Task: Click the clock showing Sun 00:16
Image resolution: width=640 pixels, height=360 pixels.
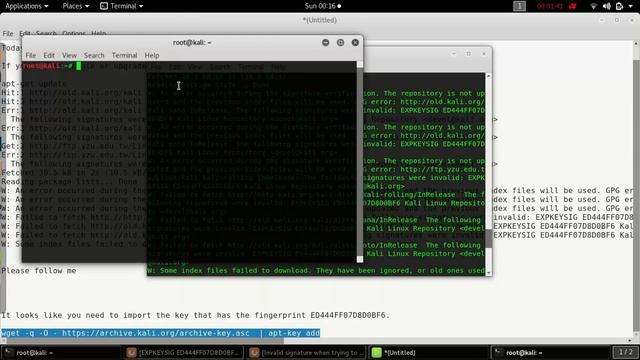Action: click(x=322, y=6)
